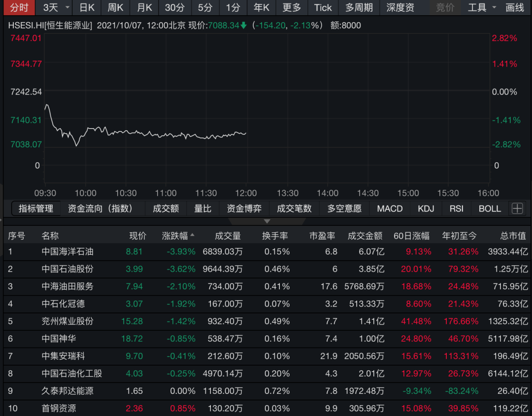
Task: Click the -83.24% year-to-date cell
Action: pyautogui.click(x=462, y=391)
